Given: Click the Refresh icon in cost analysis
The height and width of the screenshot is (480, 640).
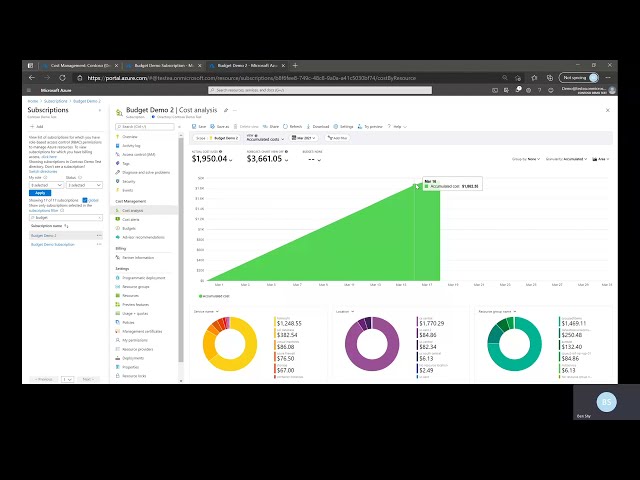Looking at the screenshot, I should 285,127.
